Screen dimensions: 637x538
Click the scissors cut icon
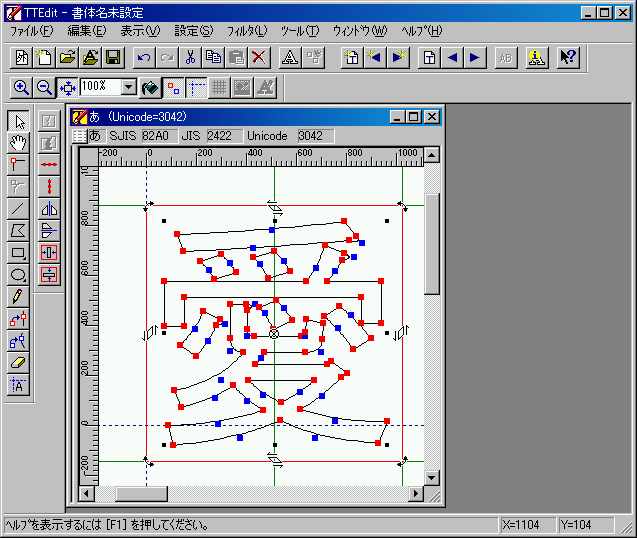(x=190, y=57)
